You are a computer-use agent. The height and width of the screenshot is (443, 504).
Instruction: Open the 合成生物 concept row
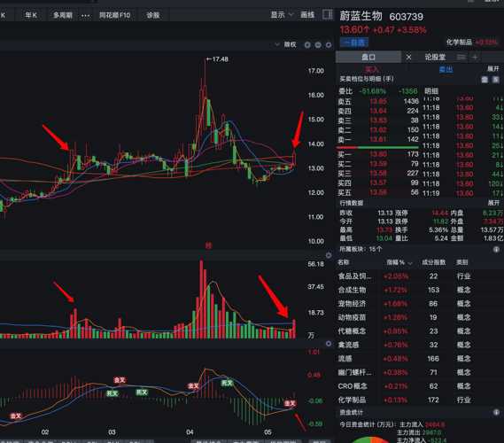click(419, 290)
